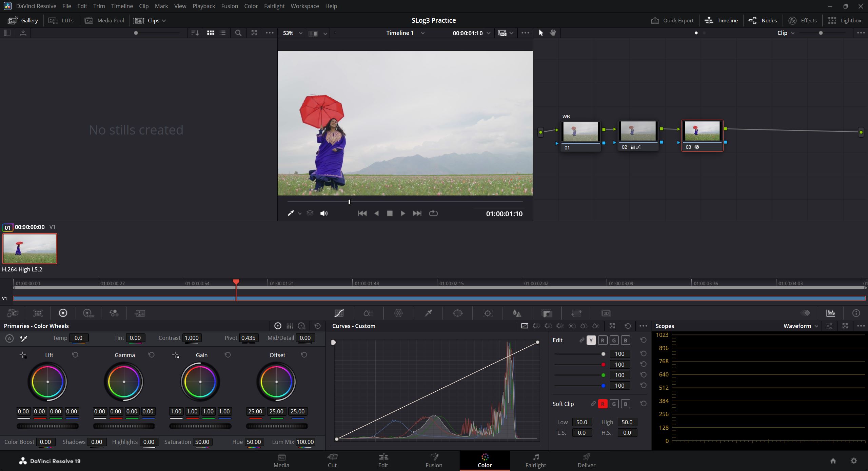Select the Qualifier eyedropper palette
This screenshot has height=471, width=868.
click(x=428, y=313)
